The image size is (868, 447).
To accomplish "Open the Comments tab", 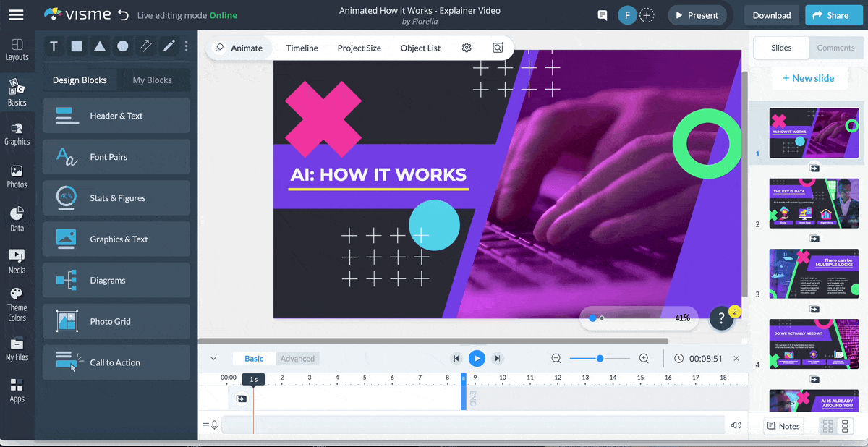I will coord(835,48).
